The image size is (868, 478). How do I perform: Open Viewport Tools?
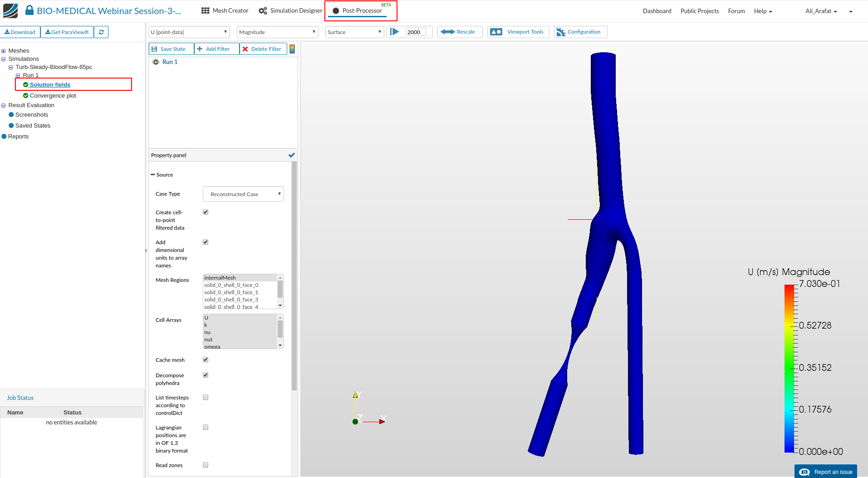click(x=518, y=32)
